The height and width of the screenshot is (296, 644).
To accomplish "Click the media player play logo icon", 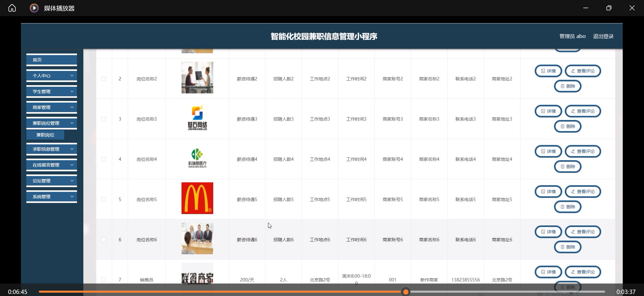I will (34, 8).
